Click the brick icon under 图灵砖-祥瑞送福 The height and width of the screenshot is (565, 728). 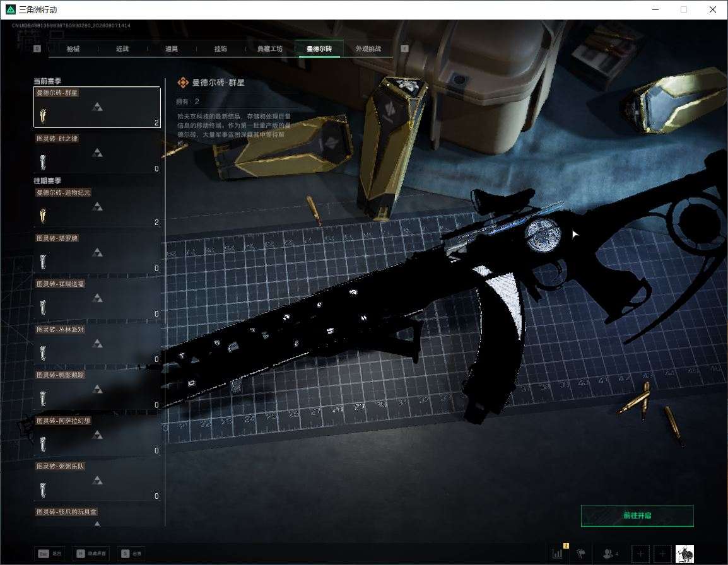click(x=43, y=307)
